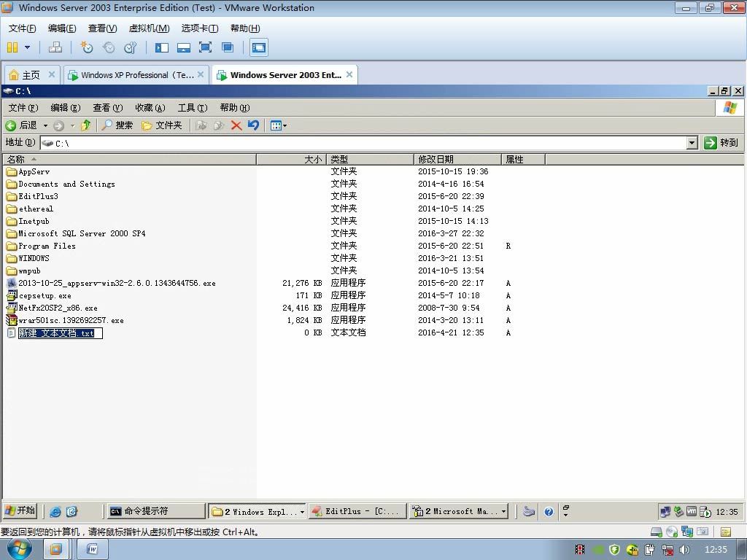747x560 pixels.
Task: Enter full screen mode icon in VMware toolbar
Action: pyautogui.click(x=205, y=47)
